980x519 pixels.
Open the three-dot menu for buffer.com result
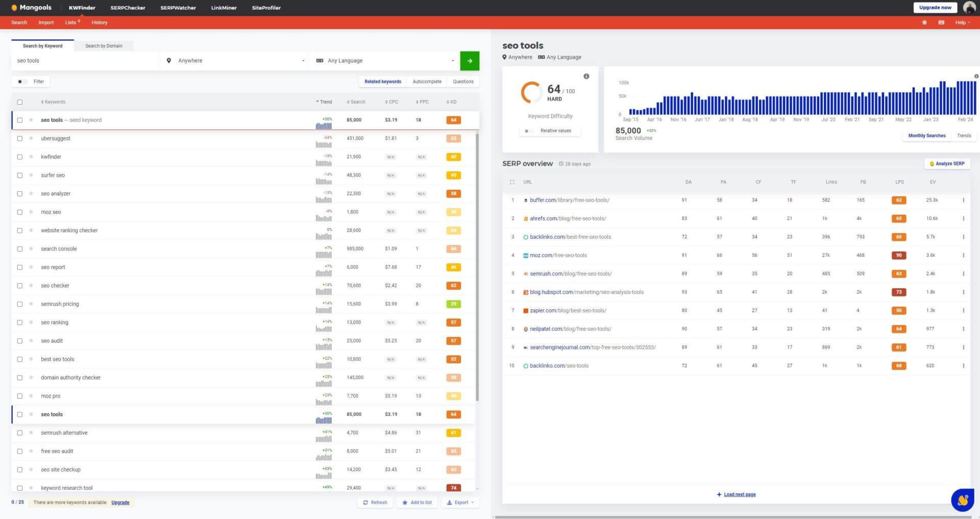(963, 200)
